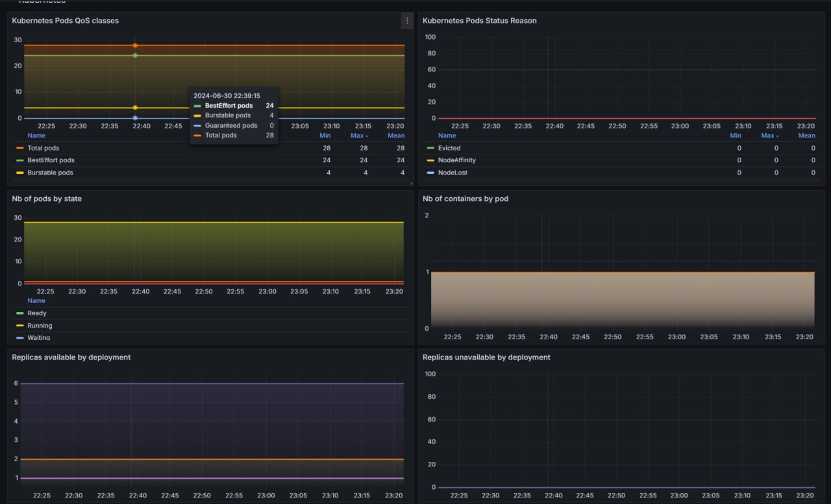Sort QoS classes legend by Mean column
This screenshot has width=831, height=504.
click(x=396, y=136)
